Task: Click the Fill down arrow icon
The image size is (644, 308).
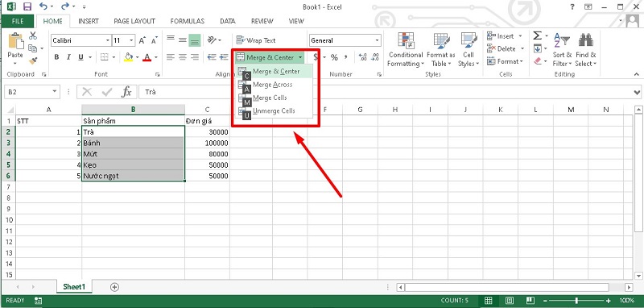Action: click(x=538, y=48)
